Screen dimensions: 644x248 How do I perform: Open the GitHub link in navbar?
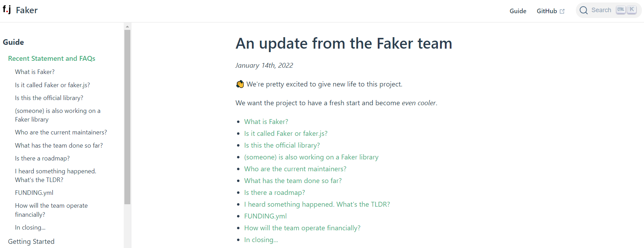click(x=547, y=11)
